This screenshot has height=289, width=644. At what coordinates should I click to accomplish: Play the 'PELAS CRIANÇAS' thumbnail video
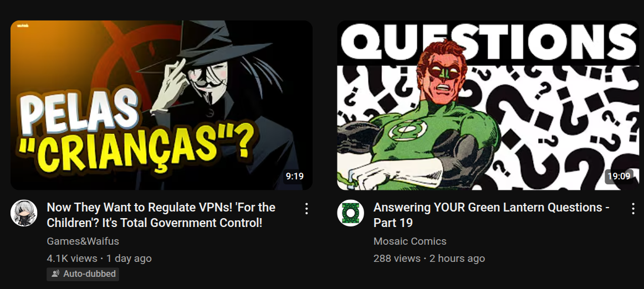[x=161, y=105]
